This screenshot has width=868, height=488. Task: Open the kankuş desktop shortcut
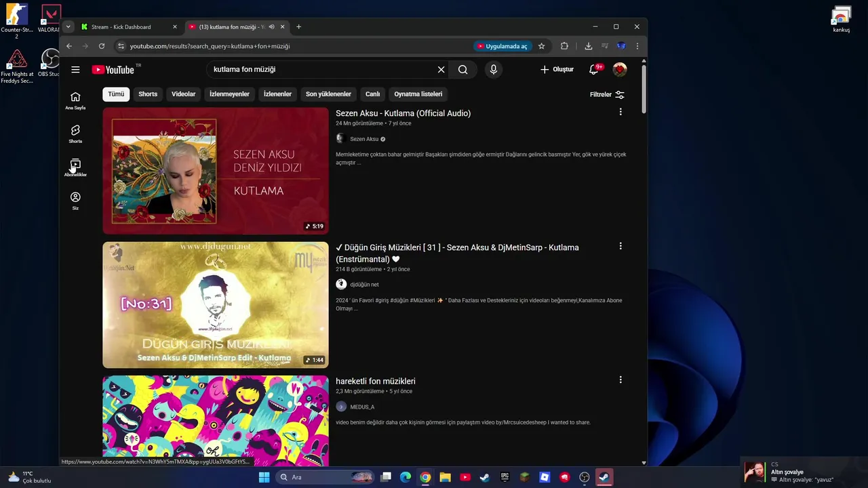(x=841, y=20)
